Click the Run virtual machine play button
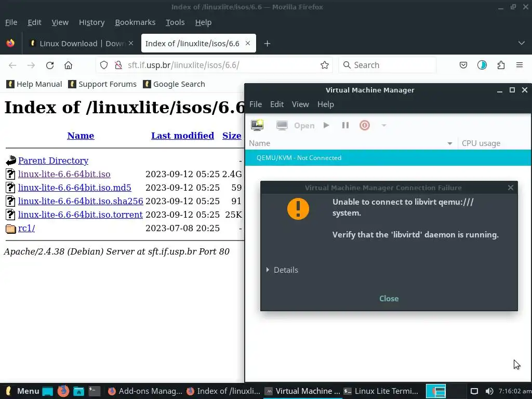Screen dimensions: 532x399 click(326, 125)
